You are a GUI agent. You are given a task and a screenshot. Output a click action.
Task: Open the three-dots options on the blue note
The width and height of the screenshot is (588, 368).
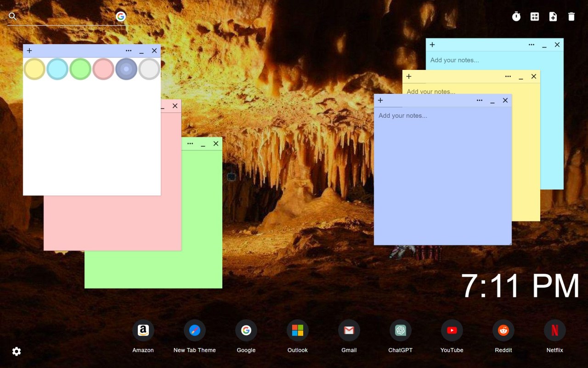click(x=480, y=100)
